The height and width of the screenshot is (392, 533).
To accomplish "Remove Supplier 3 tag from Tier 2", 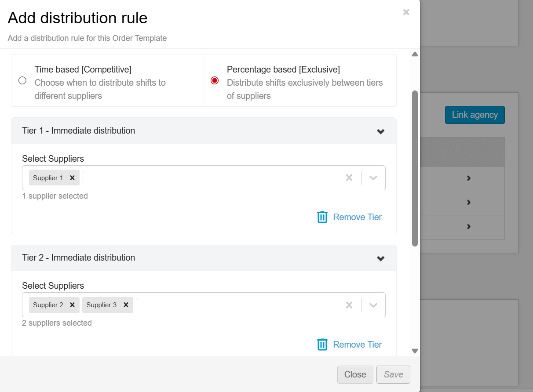I will (x=126, y=305).
